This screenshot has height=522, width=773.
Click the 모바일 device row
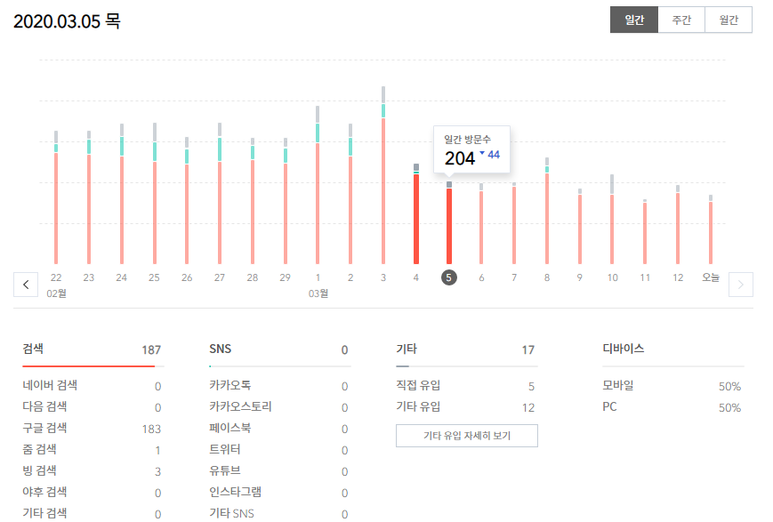click(671, 385)
